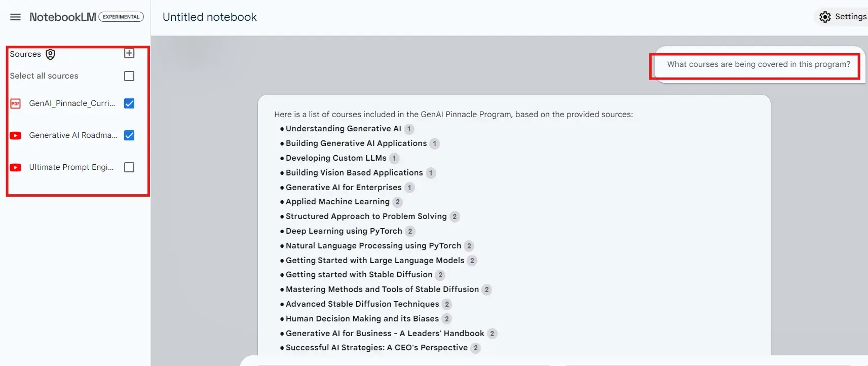Open the Ultimate Prompt Engi source item

click(x=71, y=167)
